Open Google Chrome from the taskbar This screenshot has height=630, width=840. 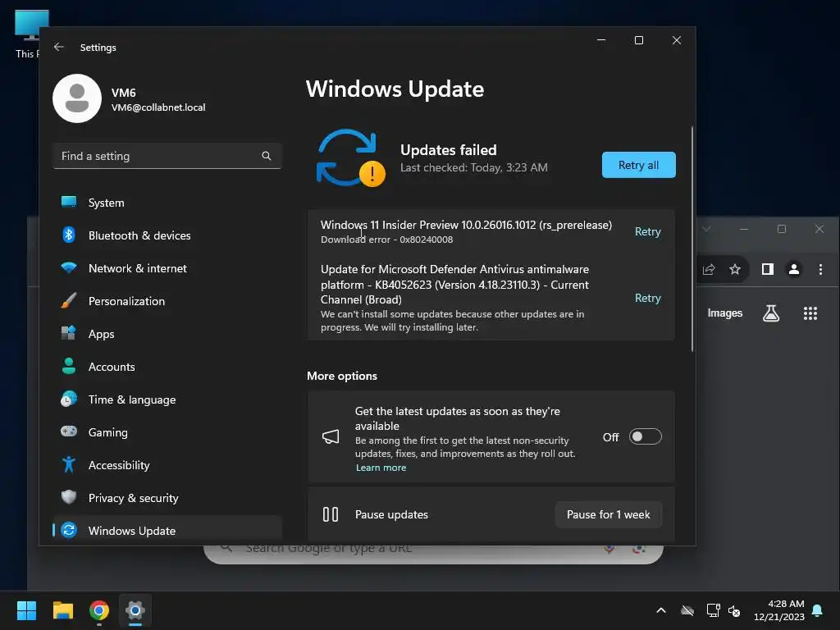(x=99, y=610)
